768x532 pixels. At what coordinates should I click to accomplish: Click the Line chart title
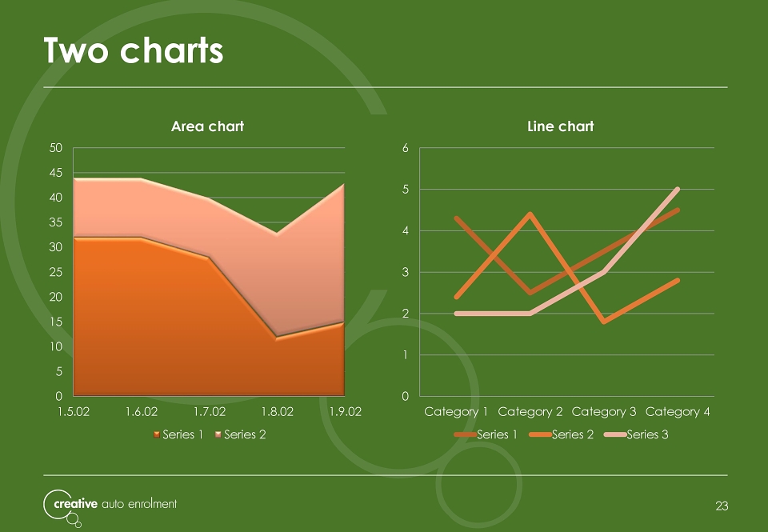point(561,126)
